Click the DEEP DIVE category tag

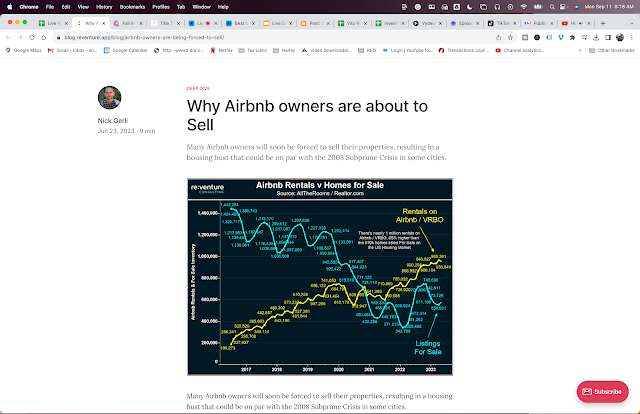[x=198, y=88]
